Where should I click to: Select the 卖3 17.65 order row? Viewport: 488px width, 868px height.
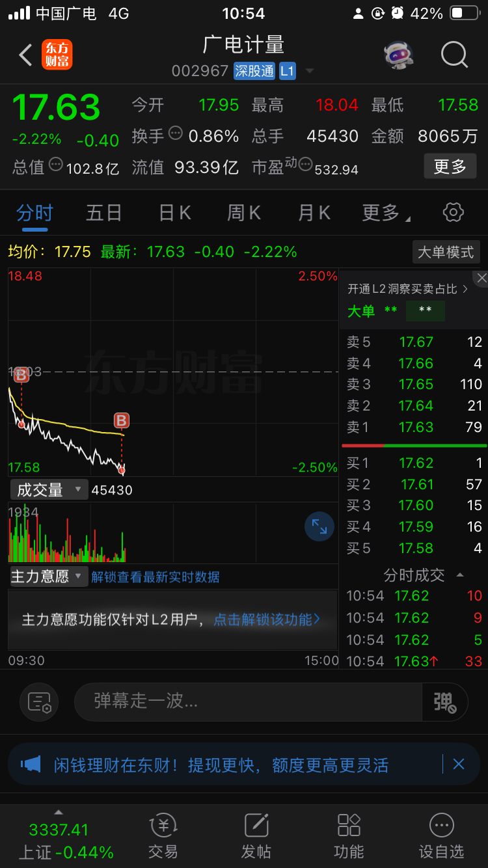click(x=414, y=385)
